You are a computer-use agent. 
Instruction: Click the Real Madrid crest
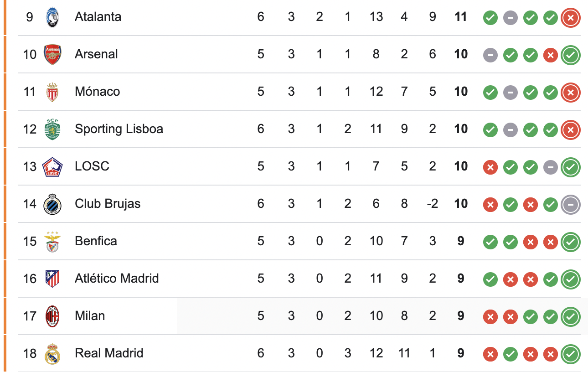click(52, 354)
